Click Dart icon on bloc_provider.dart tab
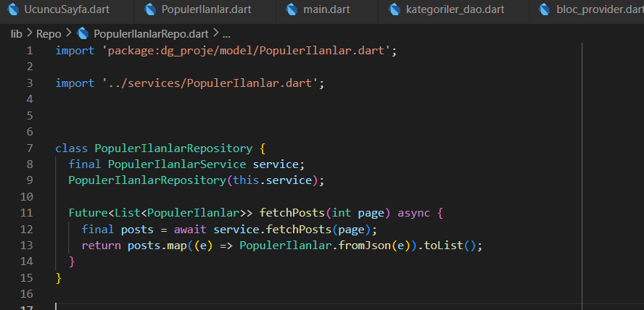The image size is (644, 310). tap(545, 9)
